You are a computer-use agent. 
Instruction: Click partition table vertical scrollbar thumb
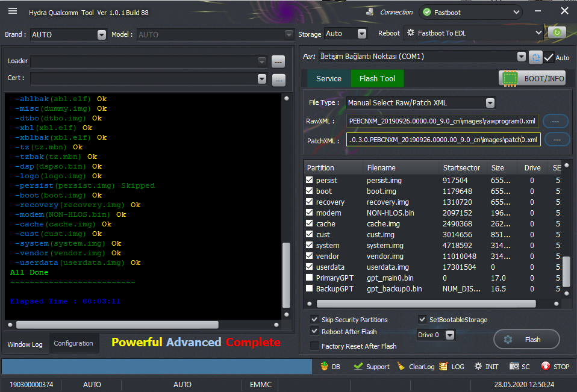pos(567,272)
